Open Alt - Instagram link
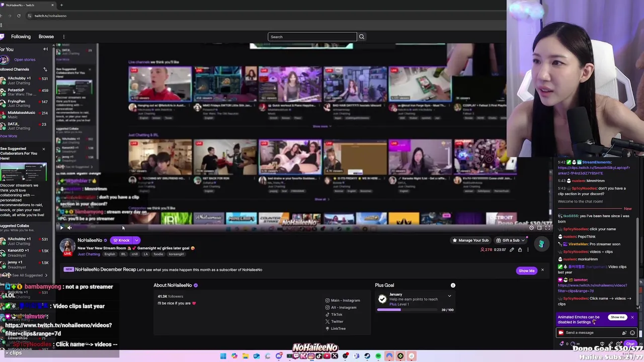Screen dimensions: 644x362 tap(341, 308)
